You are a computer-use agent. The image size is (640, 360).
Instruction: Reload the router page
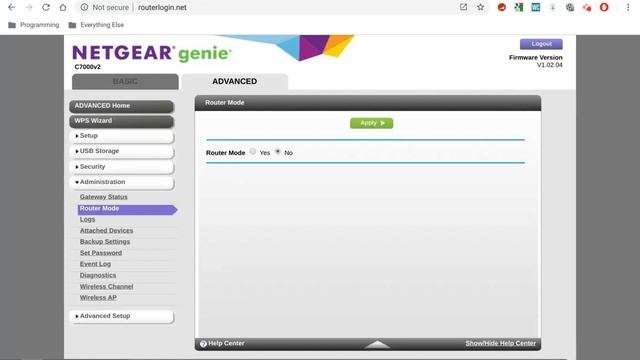[x=46, y=7]
